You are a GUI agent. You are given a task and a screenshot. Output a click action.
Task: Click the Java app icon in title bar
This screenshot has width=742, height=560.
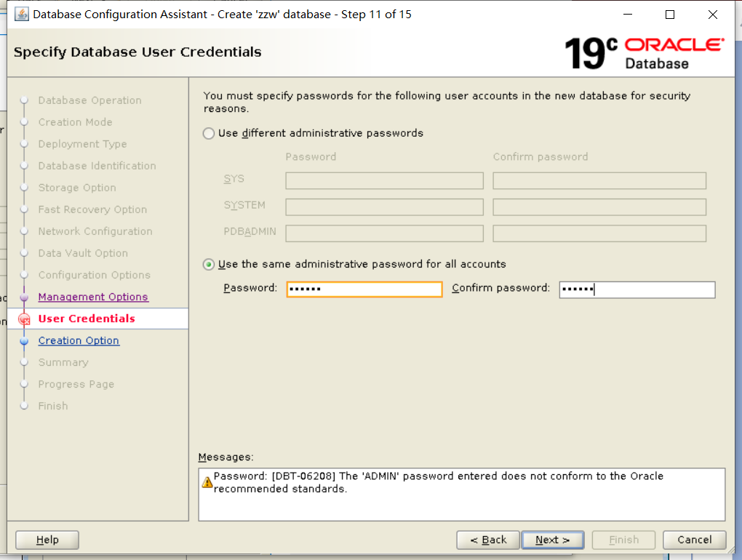pos(21,15)
